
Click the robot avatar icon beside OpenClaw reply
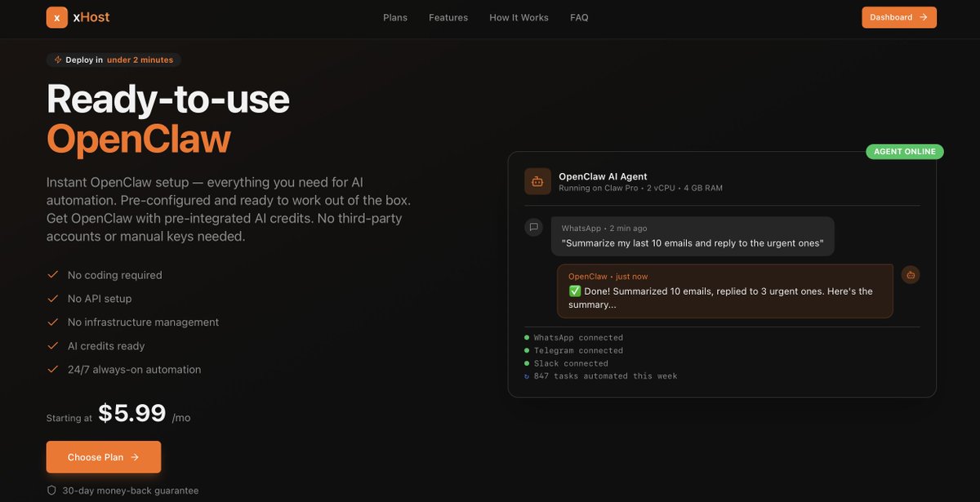pyautogui.click(x=911, y=274)
